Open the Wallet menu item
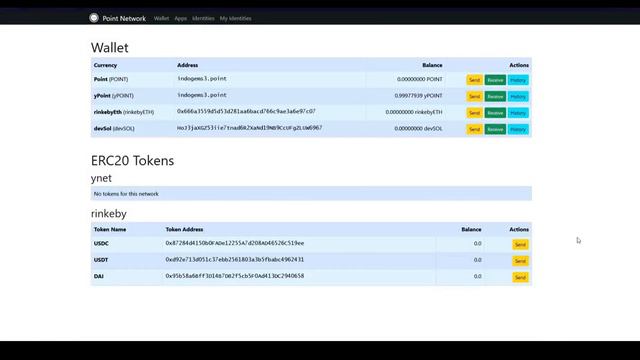Image resolution: width=640 pixels, height=360 pixels. pos(161,18)
